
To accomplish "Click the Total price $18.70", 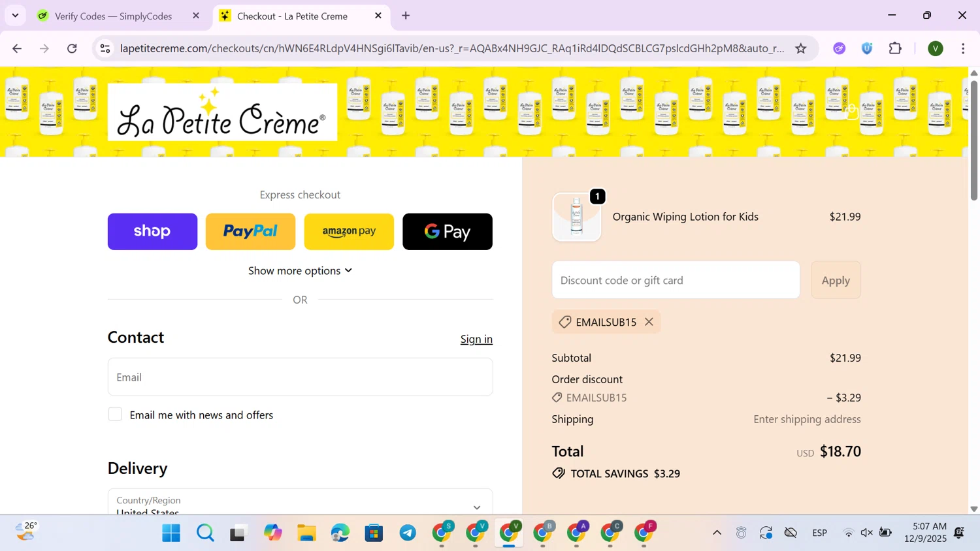I will (840, 452).
